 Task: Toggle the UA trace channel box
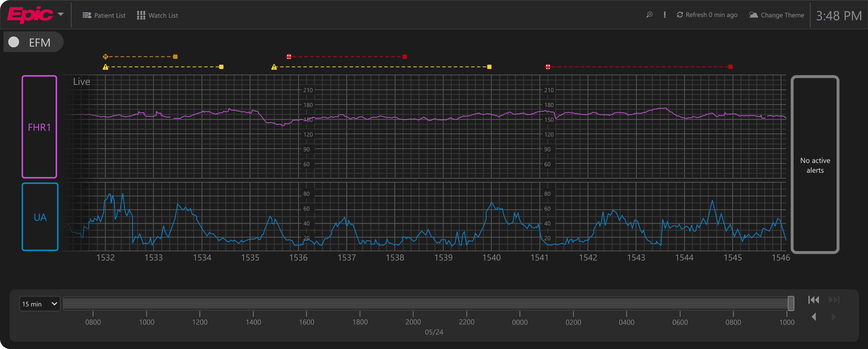[40, 217]
